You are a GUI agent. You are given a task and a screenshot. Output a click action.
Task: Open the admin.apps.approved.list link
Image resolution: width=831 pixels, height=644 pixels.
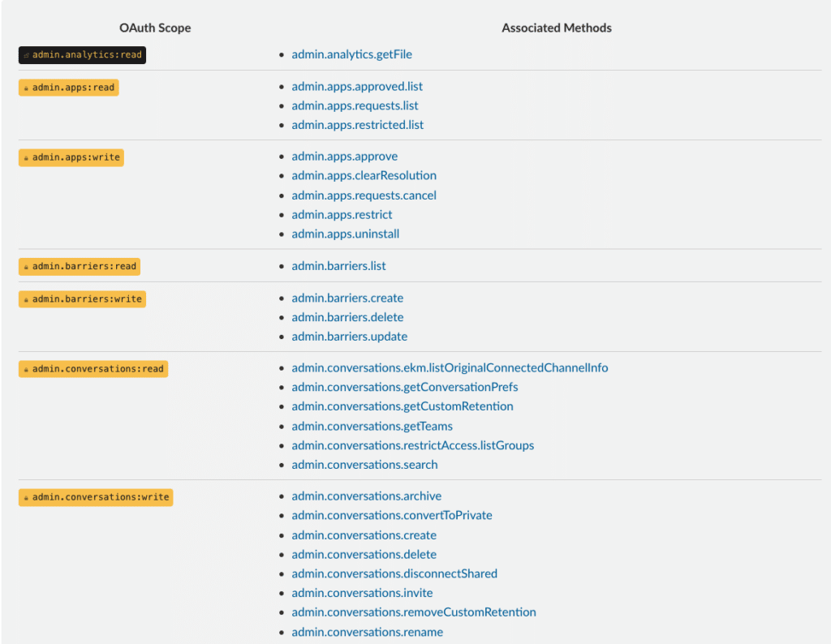(357, 86)
